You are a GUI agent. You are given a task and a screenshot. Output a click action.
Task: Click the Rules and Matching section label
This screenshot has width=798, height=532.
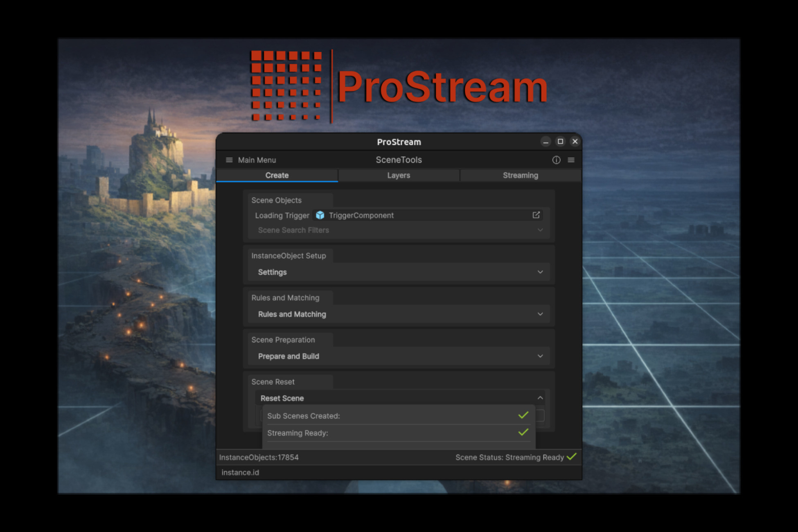click(x=285, y=298)
